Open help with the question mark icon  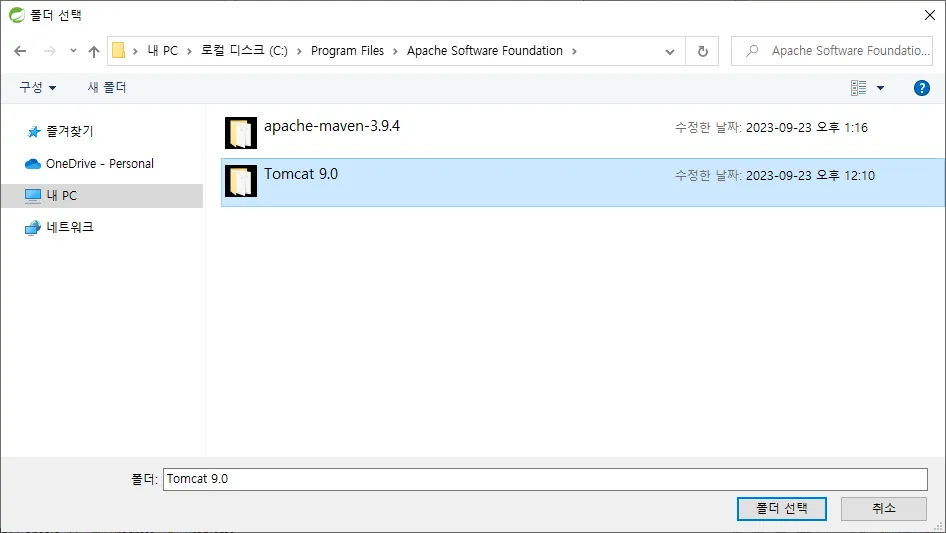[x=921, y=88]
